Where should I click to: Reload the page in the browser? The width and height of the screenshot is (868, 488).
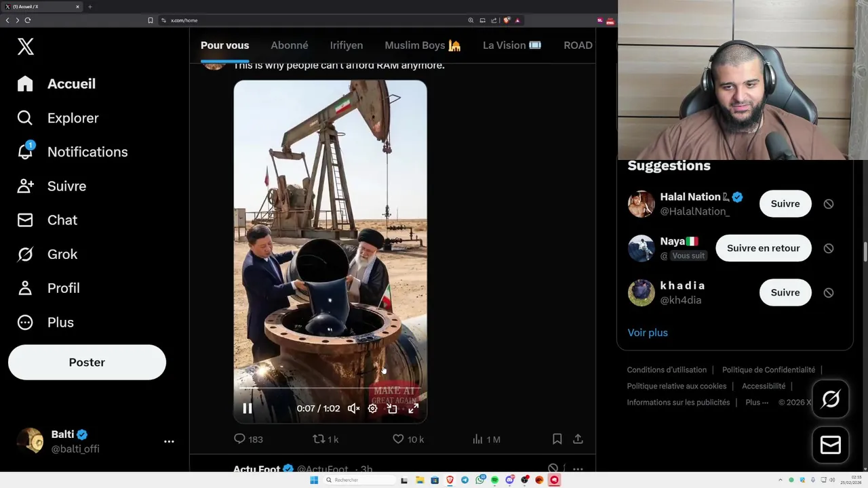28,20
